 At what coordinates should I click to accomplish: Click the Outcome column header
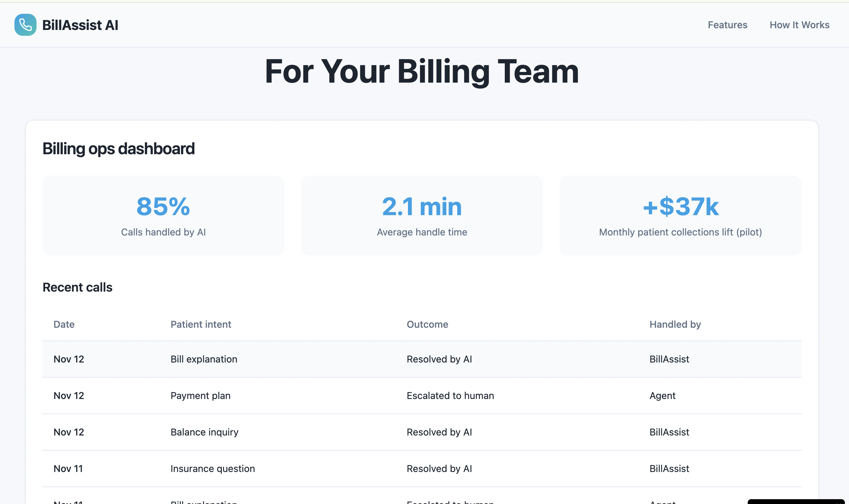pos(427,324)
